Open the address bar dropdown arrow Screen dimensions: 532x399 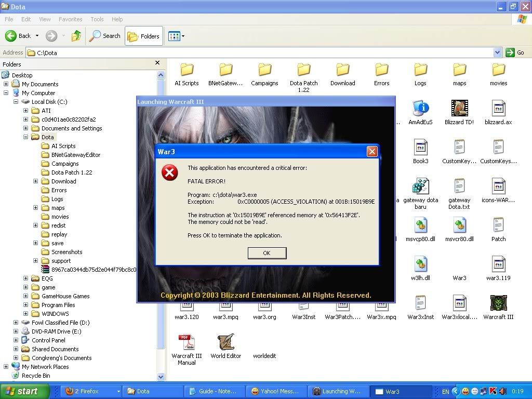click(497, 52)
